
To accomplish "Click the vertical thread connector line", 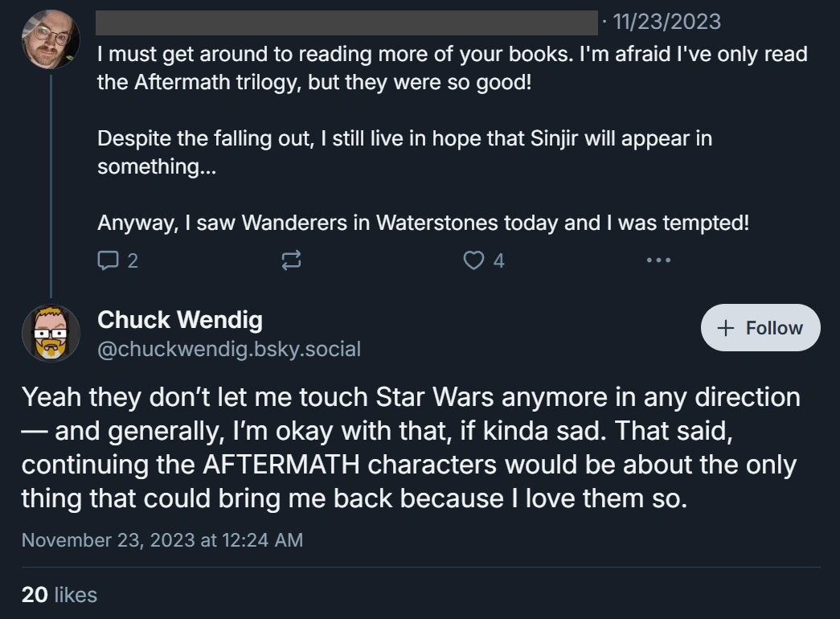I will pyautogui.click(x=51, y=185).
